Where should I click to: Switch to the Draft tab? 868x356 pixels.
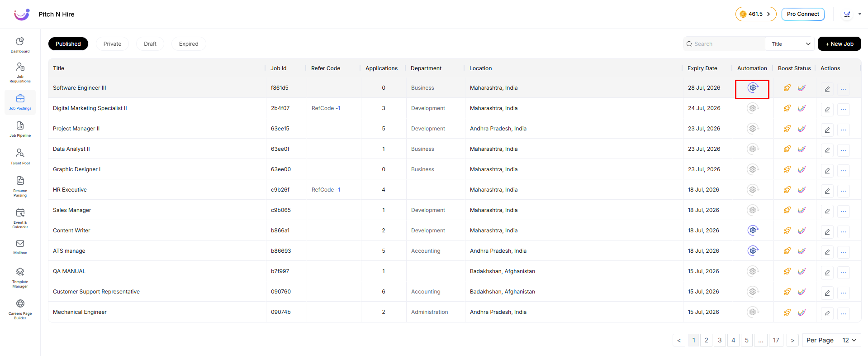(150, 44)
